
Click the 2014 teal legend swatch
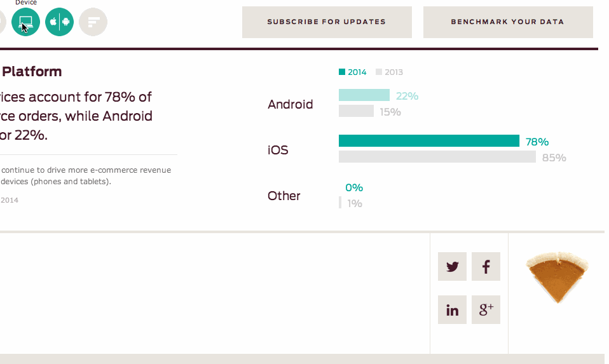click(x=342, y=72)
